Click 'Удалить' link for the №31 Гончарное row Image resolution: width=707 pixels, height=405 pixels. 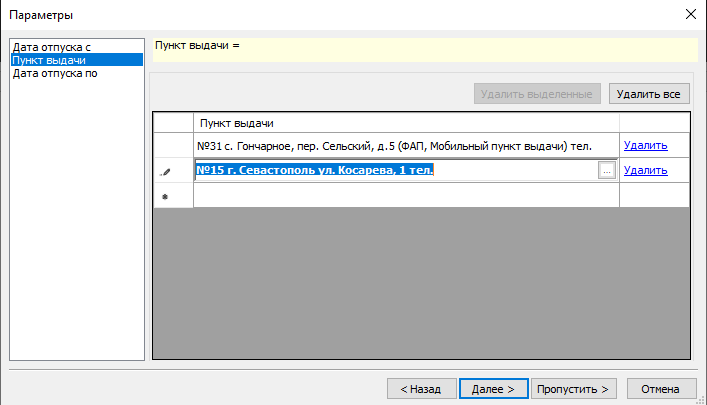click(645, 145)
